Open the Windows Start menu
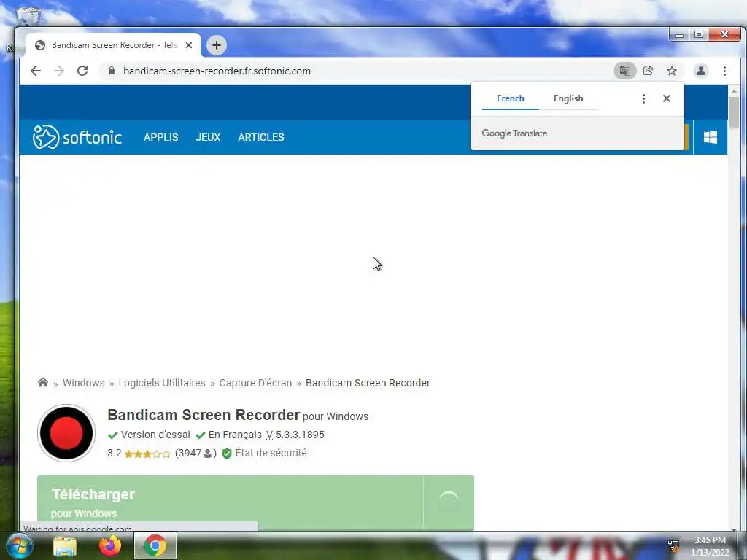Viewport: 747px width, 560px height. (19, 545)
